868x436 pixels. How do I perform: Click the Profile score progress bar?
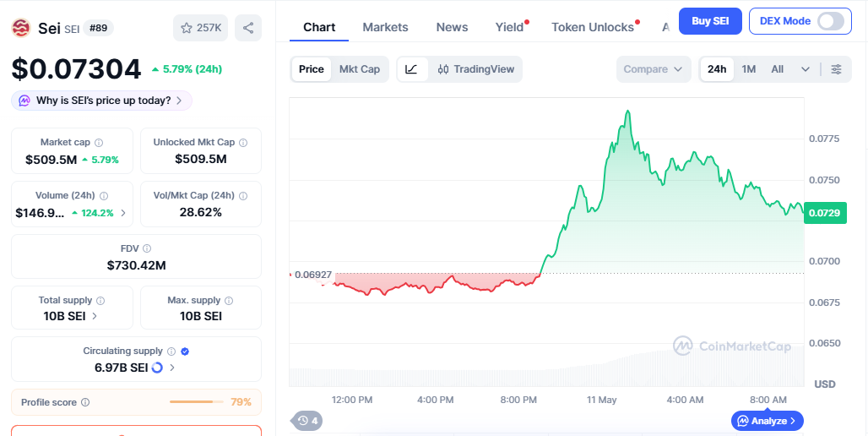[197, 401]
